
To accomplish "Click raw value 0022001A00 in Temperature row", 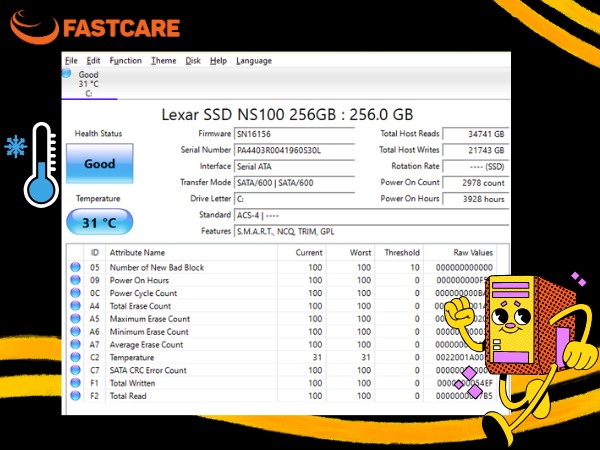I will 460,358.
